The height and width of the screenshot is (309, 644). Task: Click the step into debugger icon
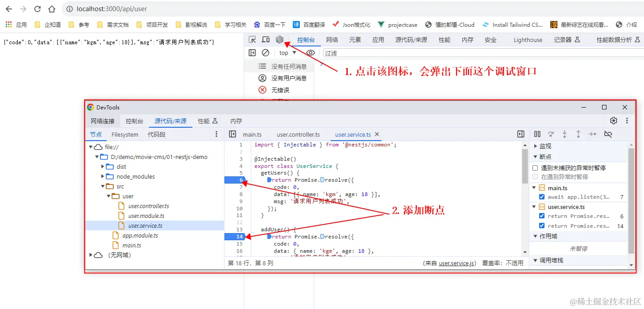point(565,134)
